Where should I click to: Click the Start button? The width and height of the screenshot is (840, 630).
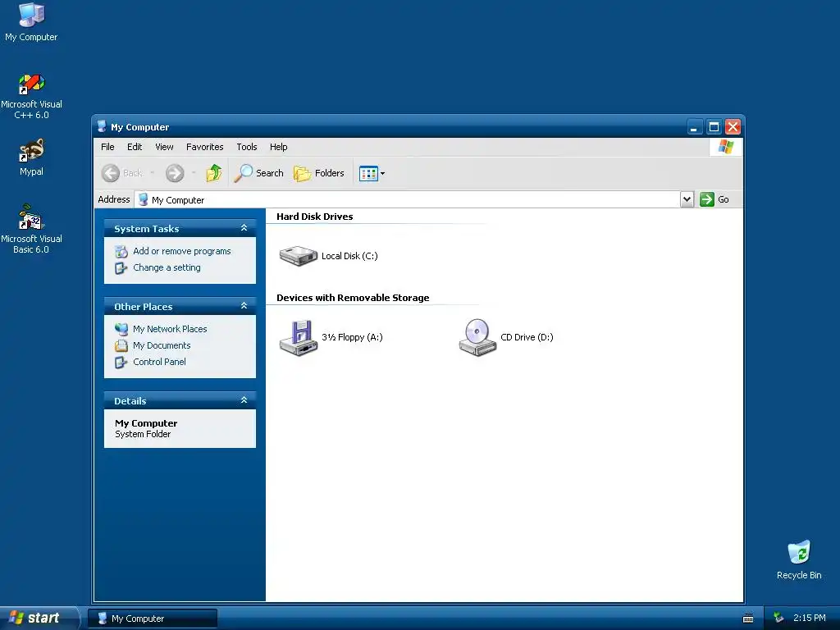point(39,618)
